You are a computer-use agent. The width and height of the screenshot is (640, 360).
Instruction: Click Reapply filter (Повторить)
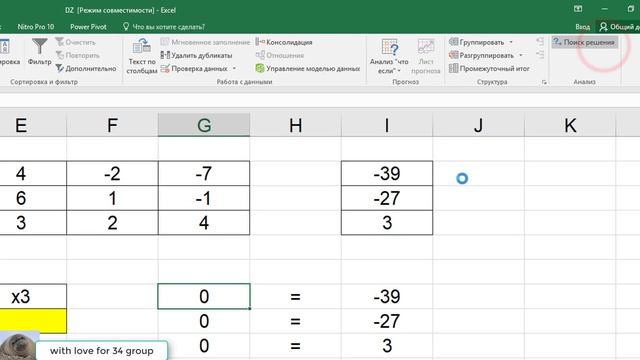point(78,55)
